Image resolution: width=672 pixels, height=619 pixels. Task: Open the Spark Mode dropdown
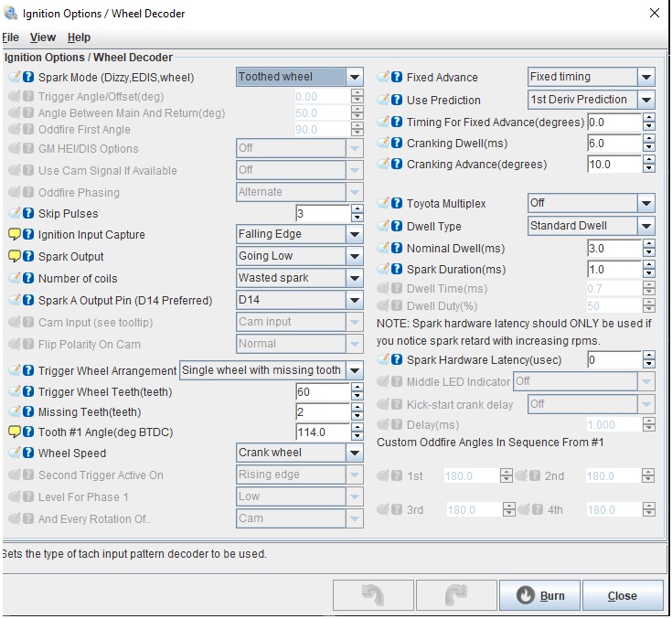pos(355,78)
